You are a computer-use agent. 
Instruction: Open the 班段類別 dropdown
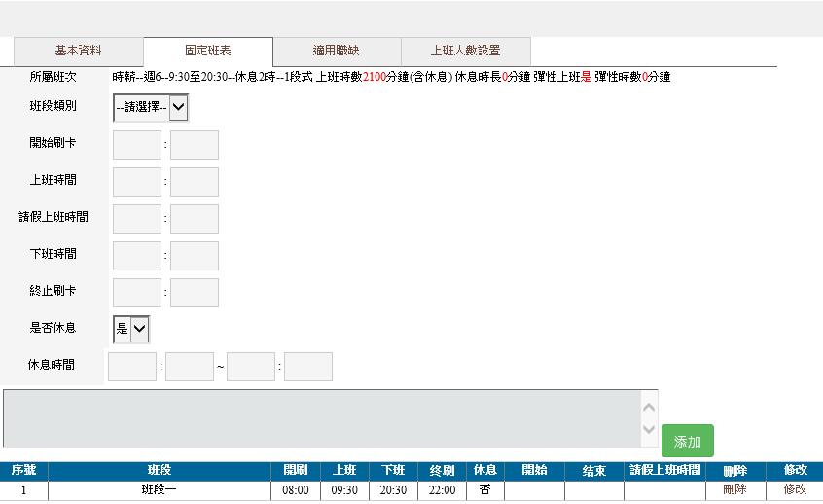click(x=150, y=107)
